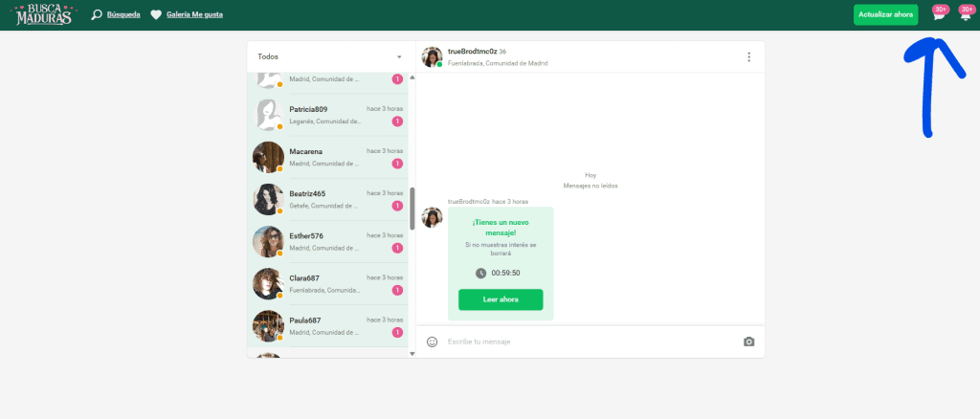Click Clara687's unread message badge
Screen dimensions: 980x419
397,290
